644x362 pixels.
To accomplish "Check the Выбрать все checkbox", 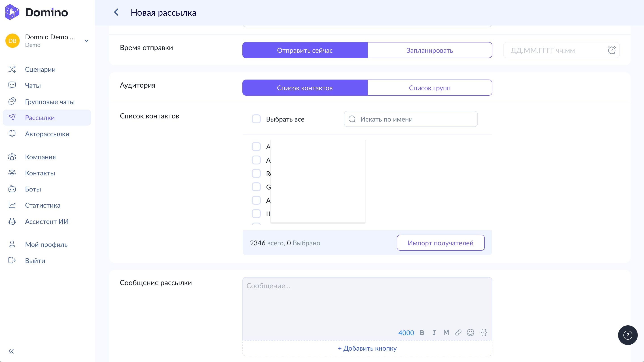I will pyautogui.click(x=256, y=119).
